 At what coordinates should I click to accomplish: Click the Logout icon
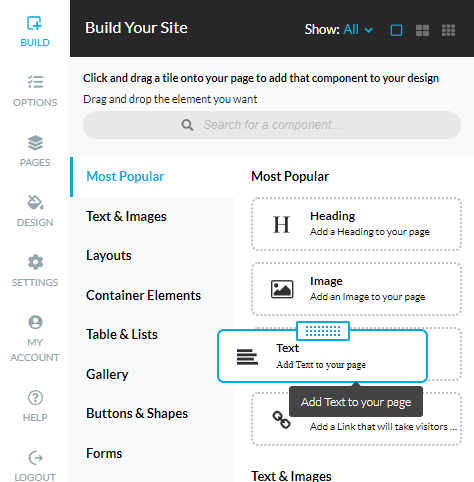click(35, 458)
